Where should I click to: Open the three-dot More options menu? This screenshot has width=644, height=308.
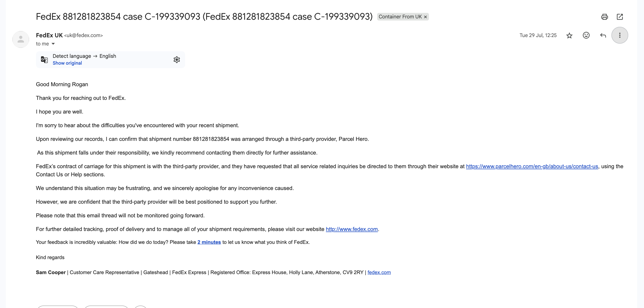620,35
